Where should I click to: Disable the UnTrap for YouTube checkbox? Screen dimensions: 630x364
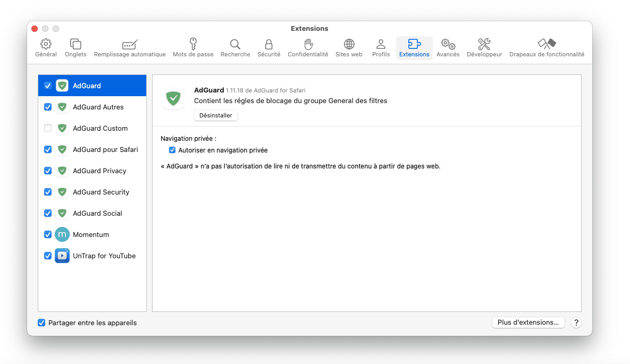pyautogui.click(x=48, y=256)
